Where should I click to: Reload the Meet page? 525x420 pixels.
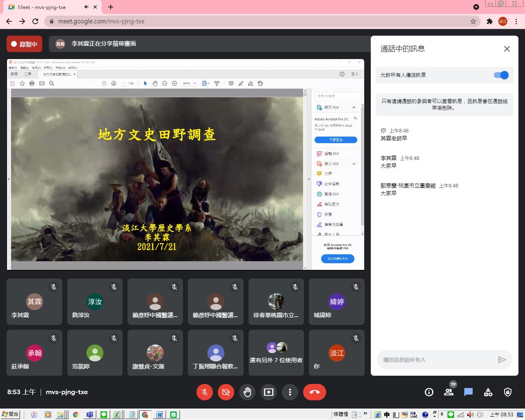click(35, 21)
